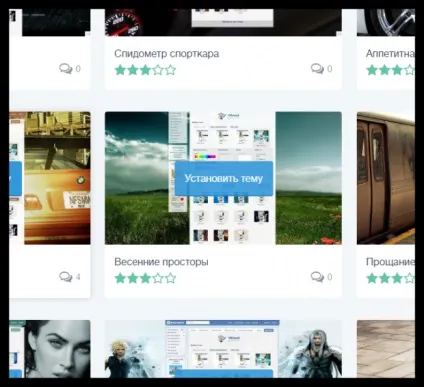
Task: Rate Весенние просторы four stars
Action: pos(158,278)
